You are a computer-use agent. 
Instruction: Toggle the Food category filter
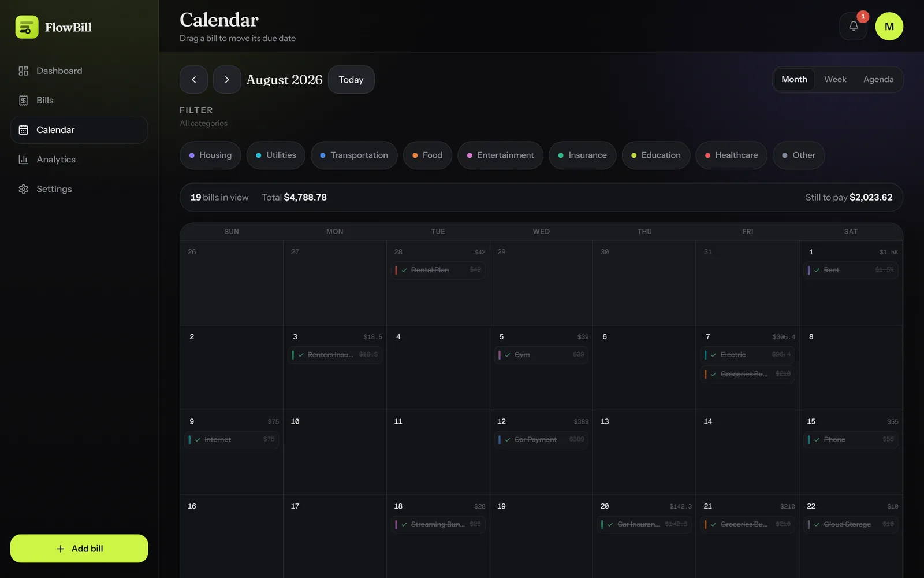tap(427, 155)
